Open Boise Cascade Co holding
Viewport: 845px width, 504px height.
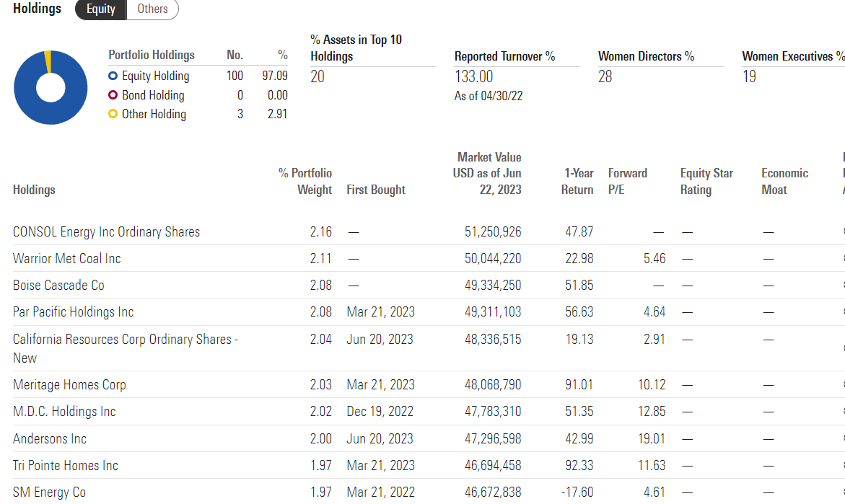pos(58,286)
